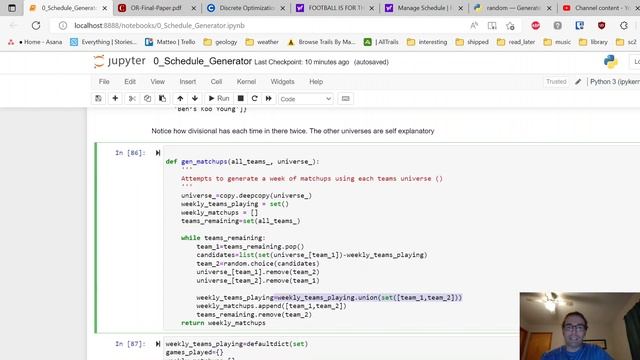Screen dimensions: 640x360
Task: Open cell type dropdown showing Code
Action: point(306,99)
